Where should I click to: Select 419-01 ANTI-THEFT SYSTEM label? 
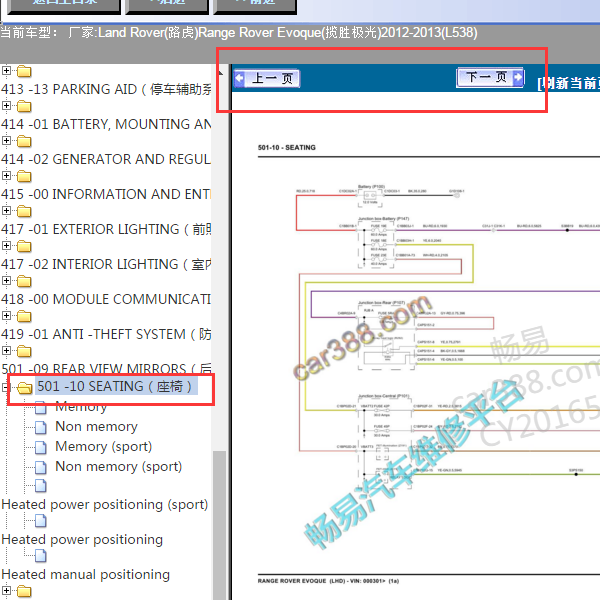coord(106,334)
